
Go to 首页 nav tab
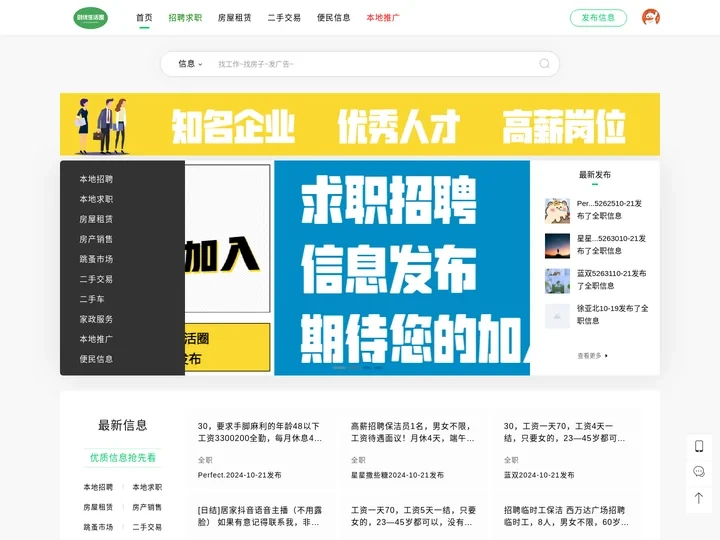pos(144,17)
